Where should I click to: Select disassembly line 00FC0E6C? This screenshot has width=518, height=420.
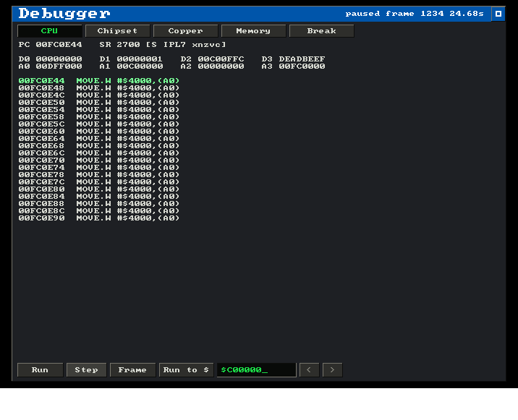coord(99,153)
